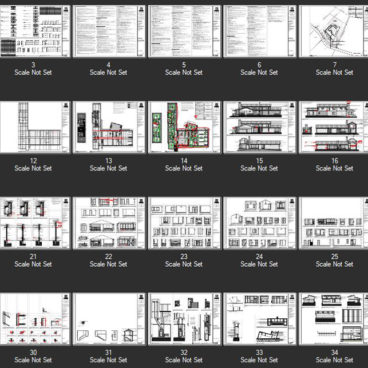Click 'Scale Not Set' under page 25
The height and width of the screenshot is (368, 368).
click(335, 264)
